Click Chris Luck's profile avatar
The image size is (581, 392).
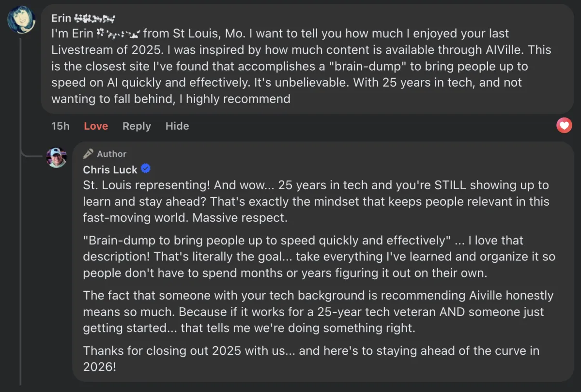[57, 157]
